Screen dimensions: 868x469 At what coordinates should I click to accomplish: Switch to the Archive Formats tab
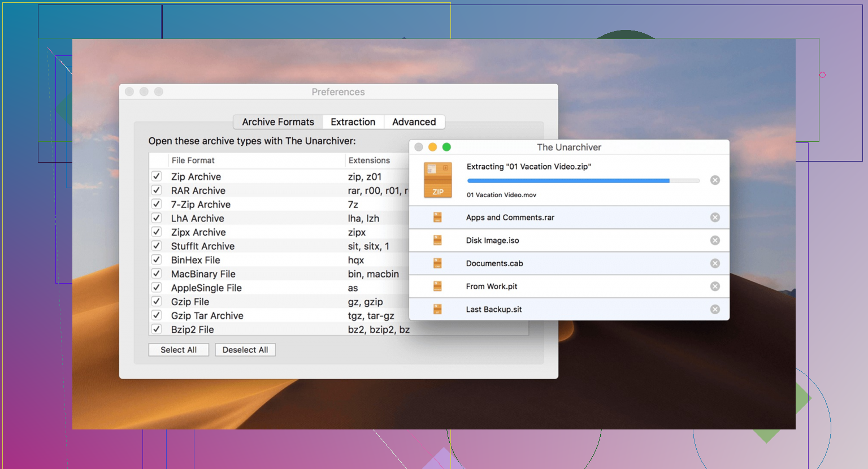tap(278, 122)
